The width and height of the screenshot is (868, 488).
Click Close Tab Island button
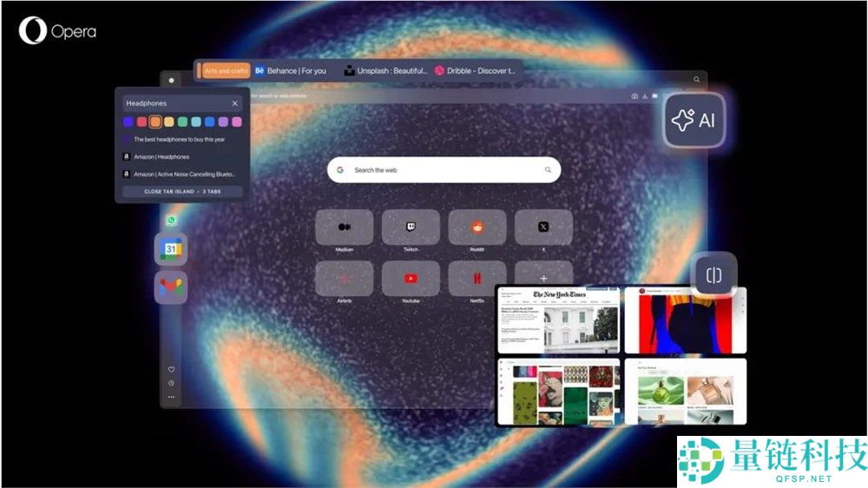click(182, 191)
